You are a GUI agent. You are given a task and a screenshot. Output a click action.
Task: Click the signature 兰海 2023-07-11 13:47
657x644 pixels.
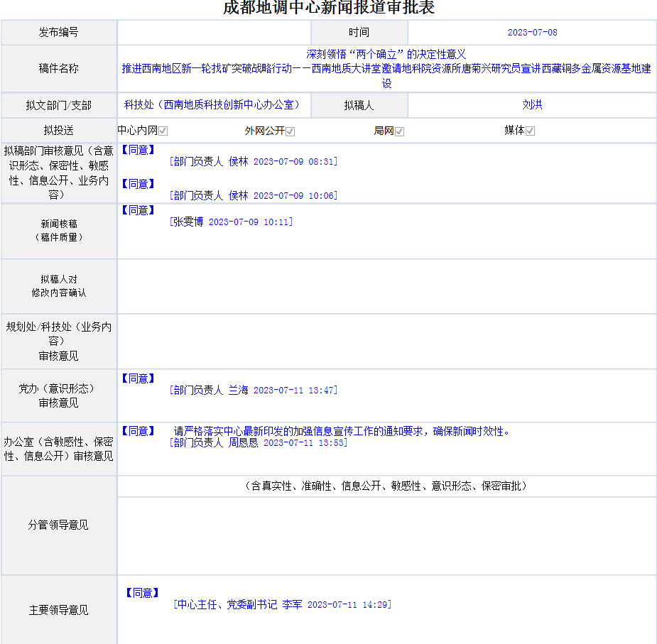pyautogui.click(x=253, y=390)
